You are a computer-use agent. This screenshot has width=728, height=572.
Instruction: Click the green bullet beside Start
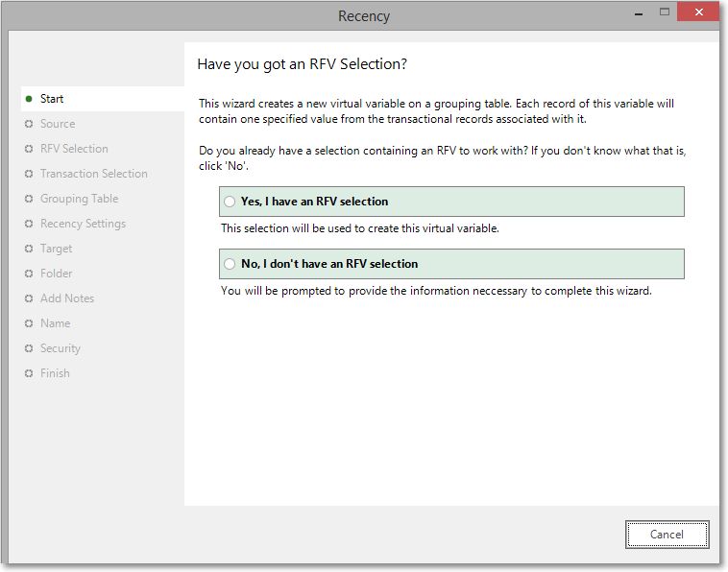[29, 99]
